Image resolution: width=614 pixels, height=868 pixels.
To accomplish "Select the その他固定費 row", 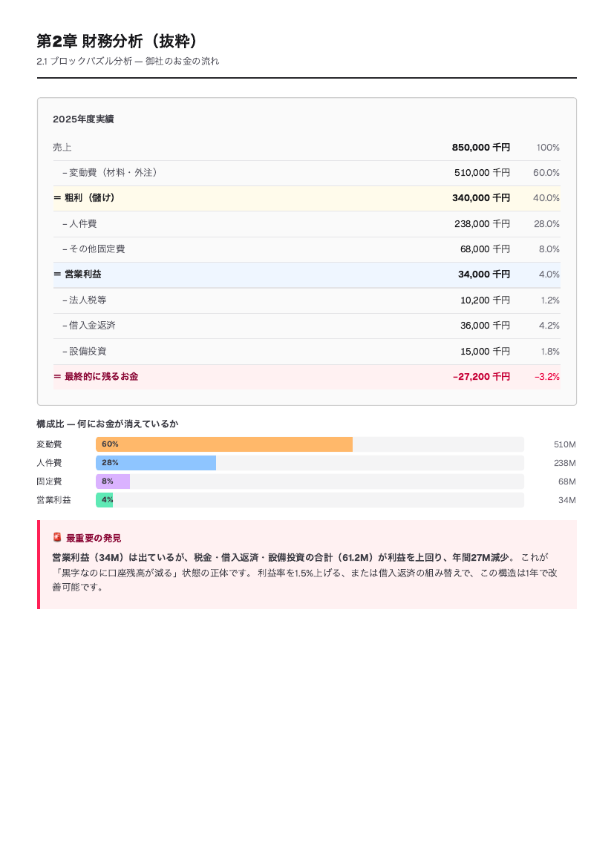I will (307, 250).
